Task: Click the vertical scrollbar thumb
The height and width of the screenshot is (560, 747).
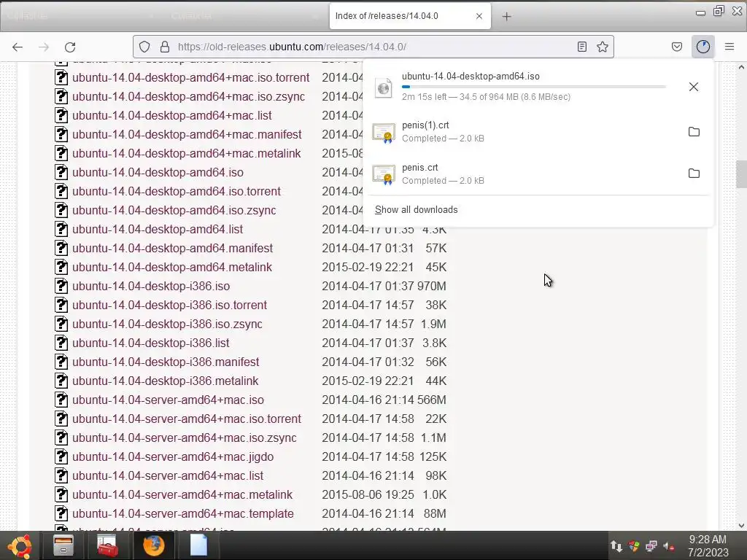Action: pyautogui.click(x=741, y=174)
